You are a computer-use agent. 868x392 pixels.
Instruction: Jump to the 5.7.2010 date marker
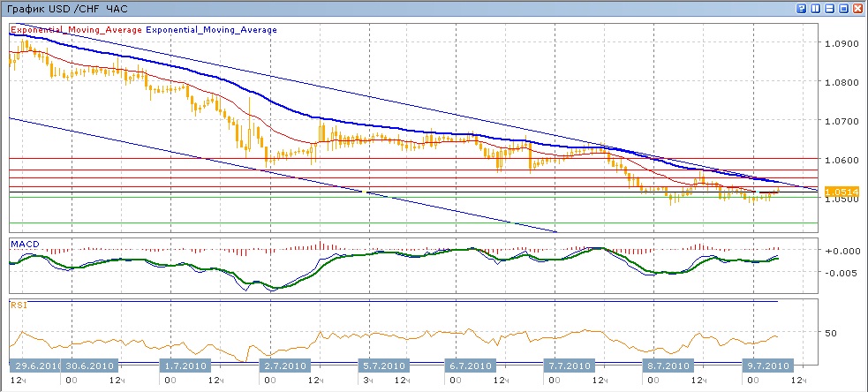[x=383, y=366]
